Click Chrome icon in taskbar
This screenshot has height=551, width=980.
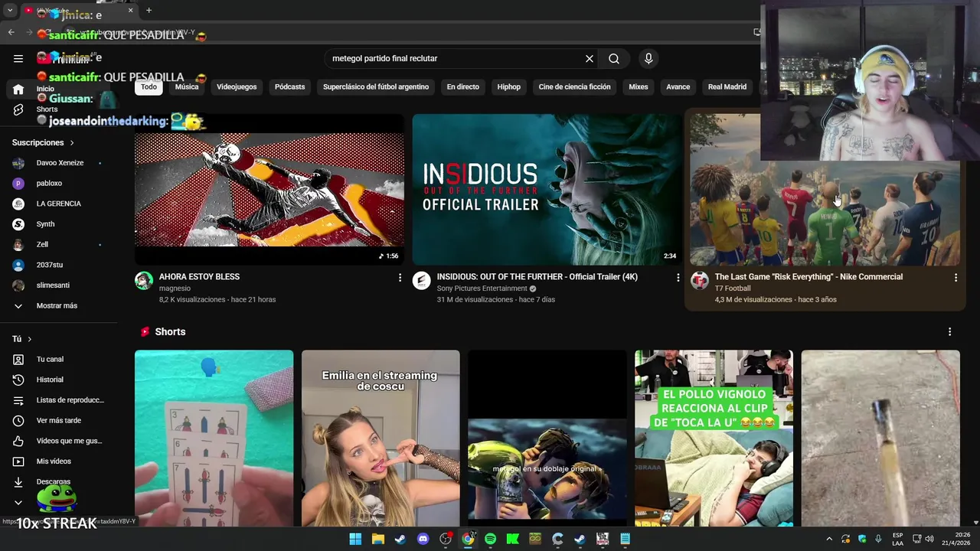point(468,539)
